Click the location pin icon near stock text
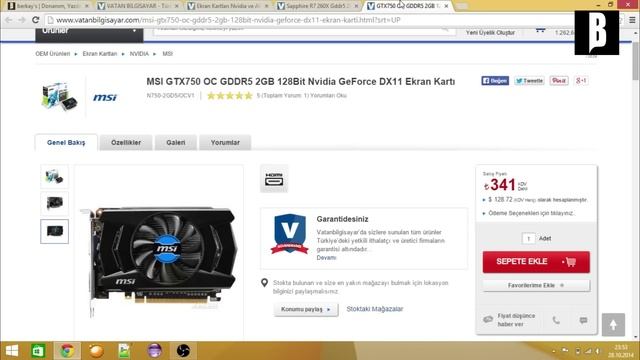 pos(264,282)
